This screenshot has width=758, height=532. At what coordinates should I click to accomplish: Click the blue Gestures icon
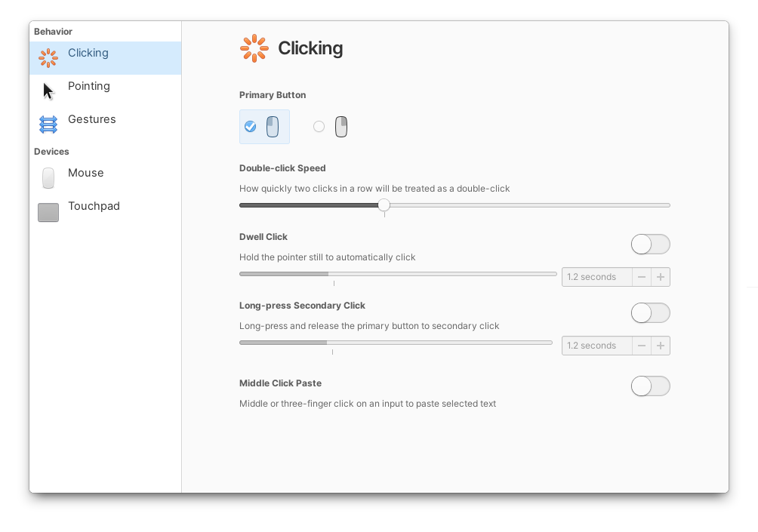[x=48, y=125]
